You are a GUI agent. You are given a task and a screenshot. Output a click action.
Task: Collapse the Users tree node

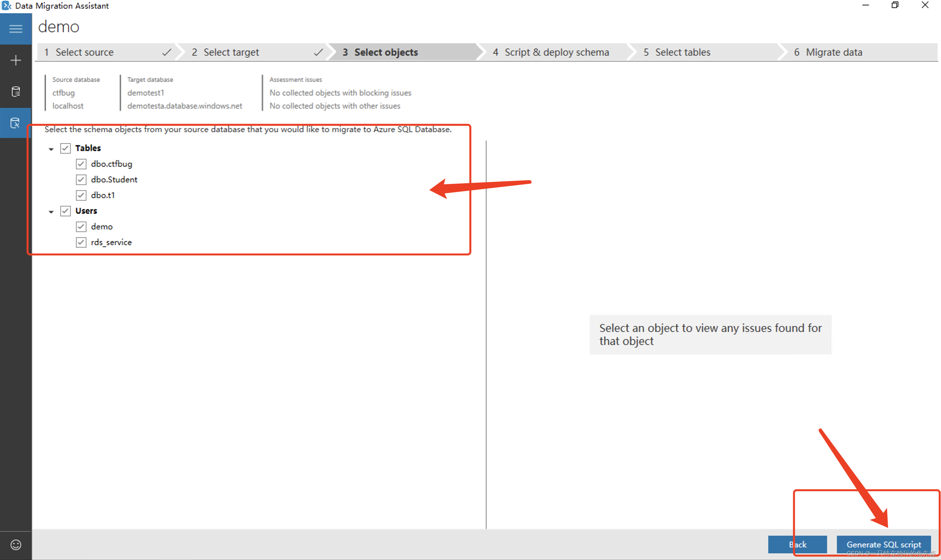click(52, 211)
